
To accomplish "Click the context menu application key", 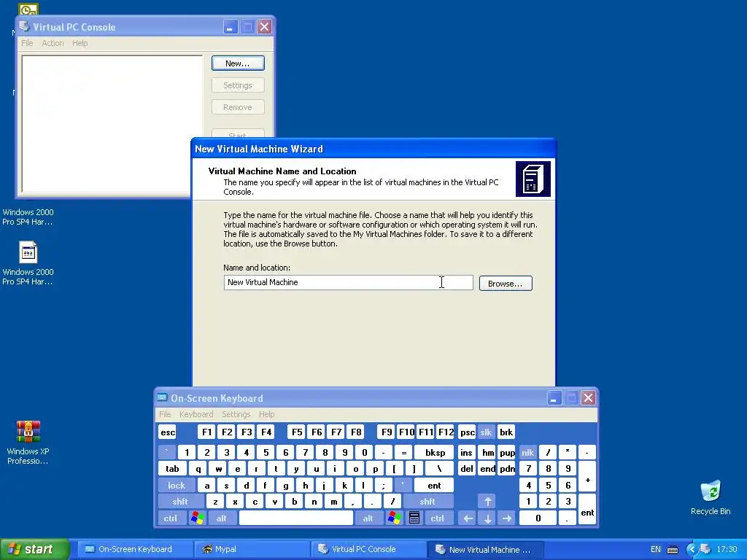I will tap(414, 518).
